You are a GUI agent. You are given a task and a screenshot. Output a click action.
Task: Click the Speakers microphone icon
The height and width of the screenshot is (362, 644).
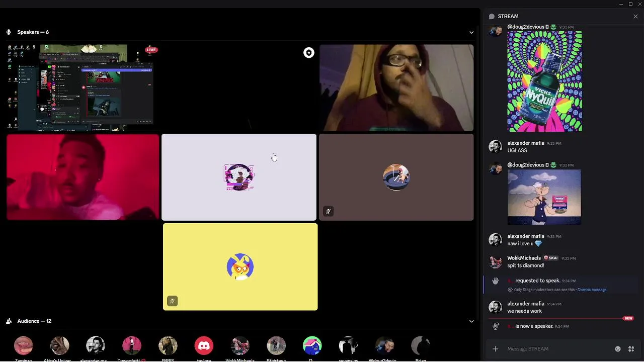[x=9, y=32]
